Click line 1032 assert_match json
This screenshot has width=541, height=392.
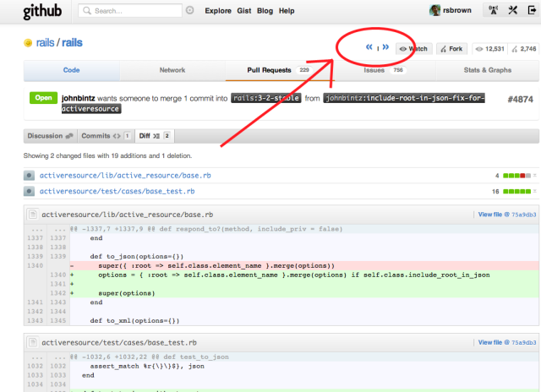pos(281,366)
